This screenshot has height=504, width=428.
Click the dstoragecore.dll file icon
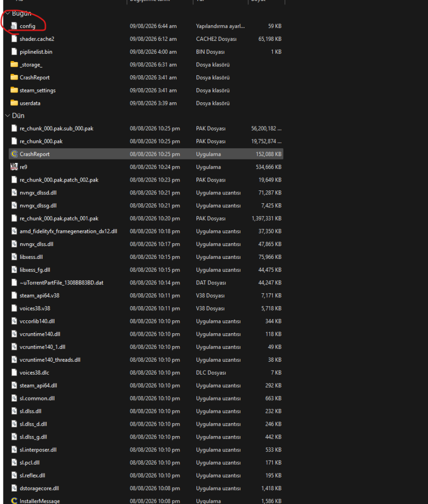pos(14,488)
